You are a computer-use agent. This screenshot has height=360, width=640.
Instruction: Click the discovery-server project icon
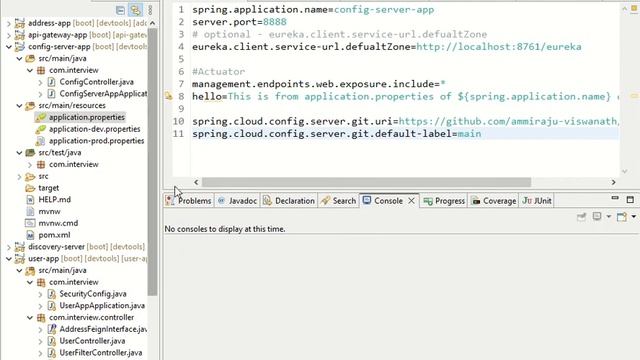[x=20, y=247]
